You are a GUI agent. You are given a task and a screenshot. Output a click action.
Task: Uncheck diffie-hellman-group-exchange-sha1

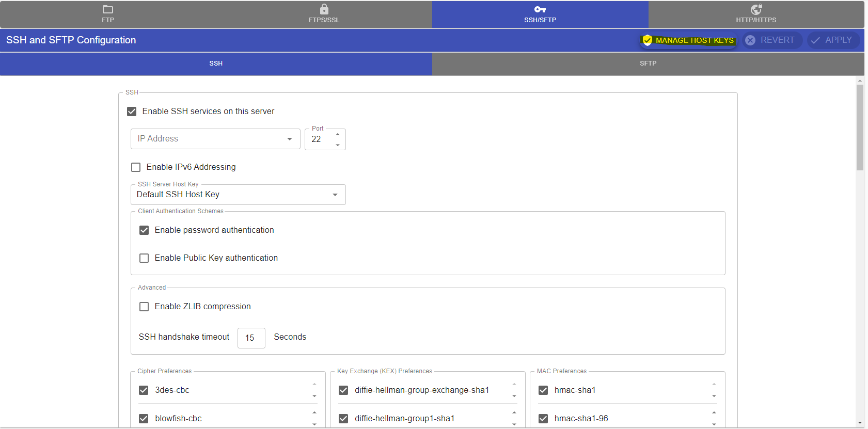tap(343, 390)
